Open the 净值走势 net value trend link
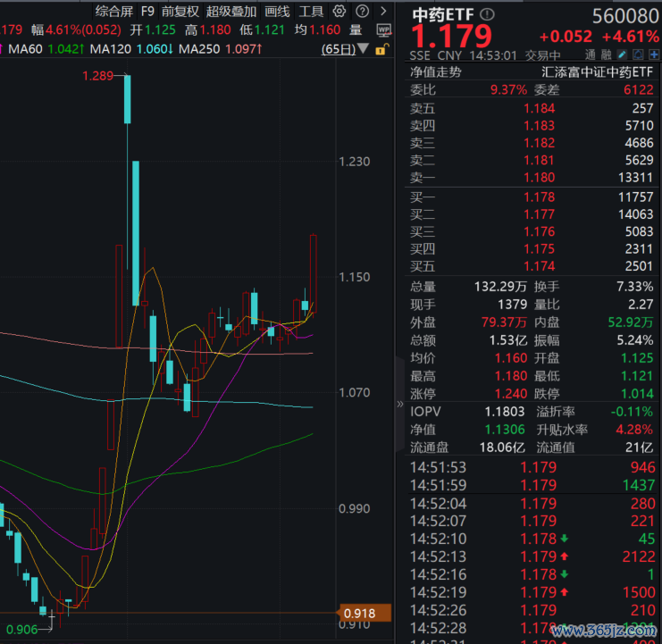This screenshot has width=662, height=644. [435, 72]
